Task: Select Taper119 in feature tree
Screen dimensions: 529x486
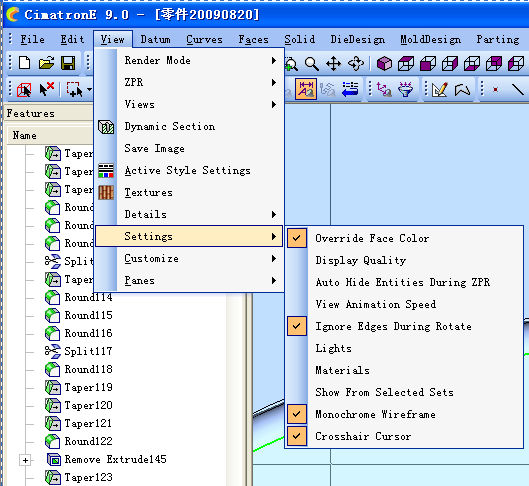Action: (88, 387)
